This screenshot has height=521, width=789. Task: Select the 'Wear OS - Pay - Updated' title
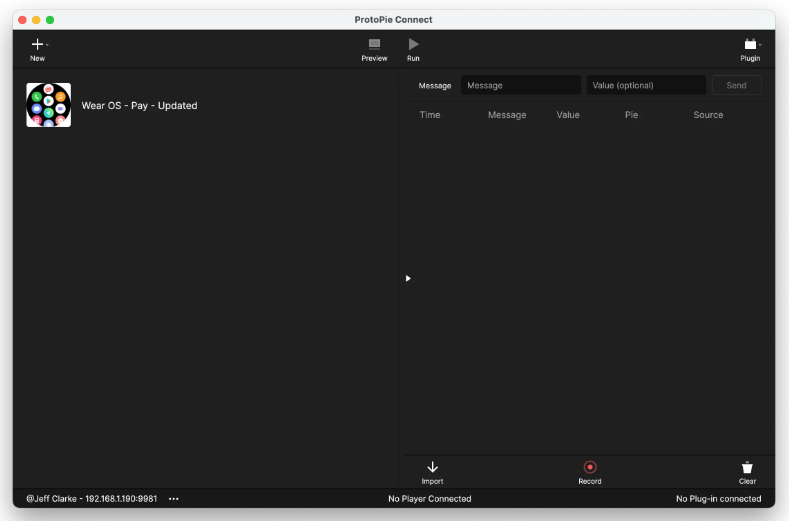click(139, 106)
